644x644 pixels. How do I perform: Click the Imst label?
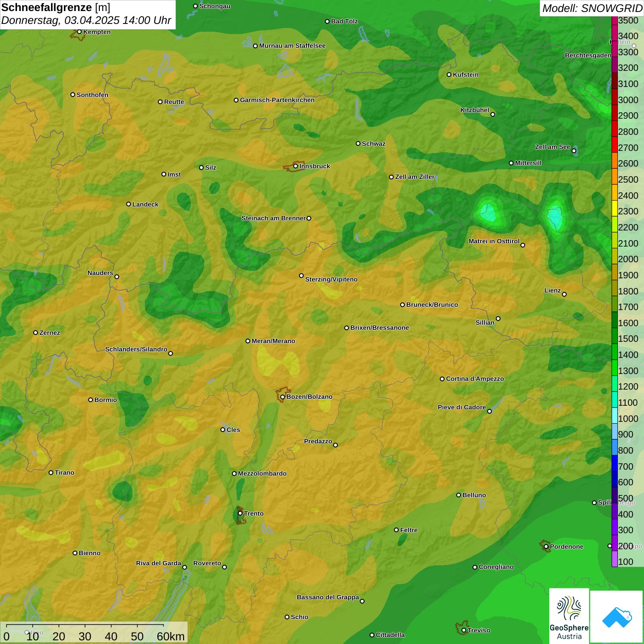tap(174, 174)
